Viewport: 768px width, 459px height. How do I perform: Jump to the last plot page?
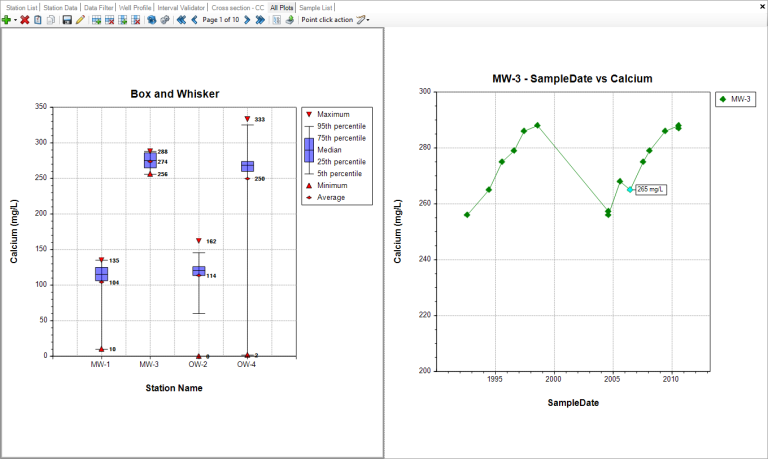(x=259, y=19)
